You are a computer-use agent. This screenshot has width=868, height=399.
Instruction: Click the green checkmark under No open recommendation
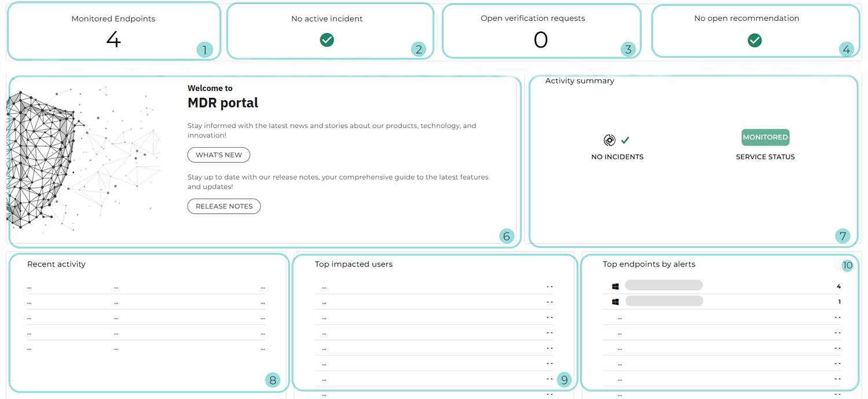[x=755, y=40]
